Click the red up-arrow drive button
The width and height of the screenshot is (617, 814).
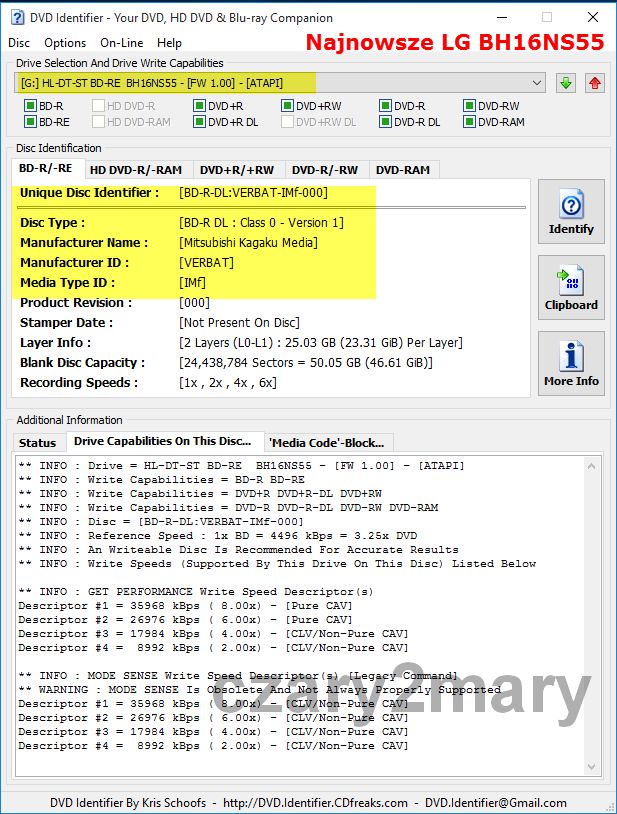[595, 83]
